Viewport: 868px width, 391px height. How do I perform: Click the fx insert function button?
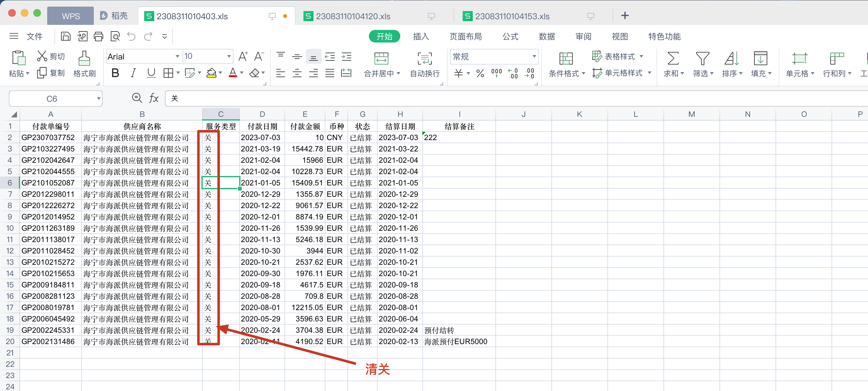(154, 98)
